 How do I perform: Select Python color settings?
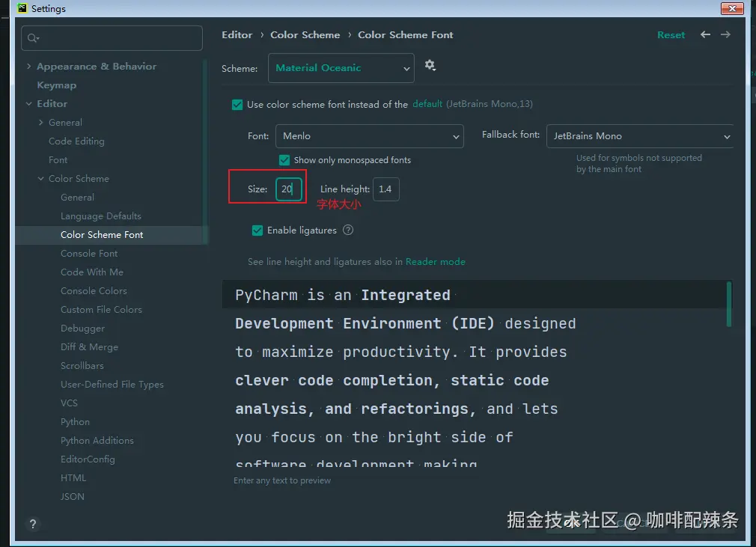click(x=75, y=422)
